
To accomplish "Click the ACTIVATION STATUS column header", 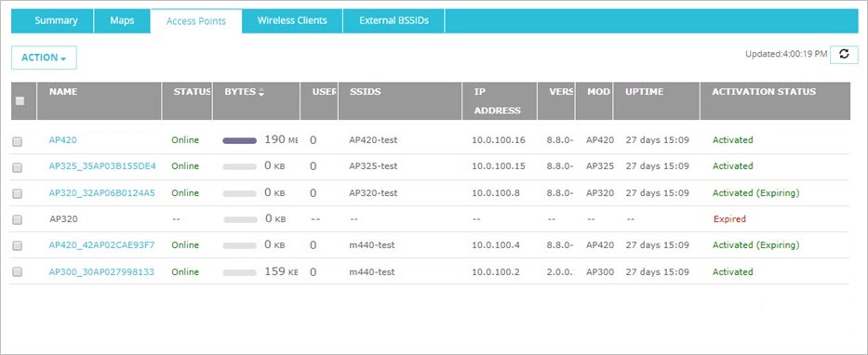I will [764, 92].
